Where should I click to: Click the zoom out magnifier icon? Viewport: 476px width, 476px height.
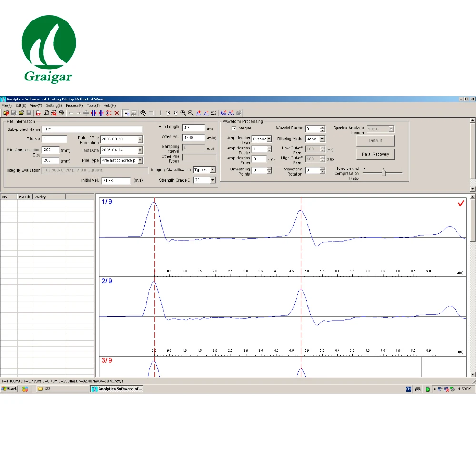point(191,113)
